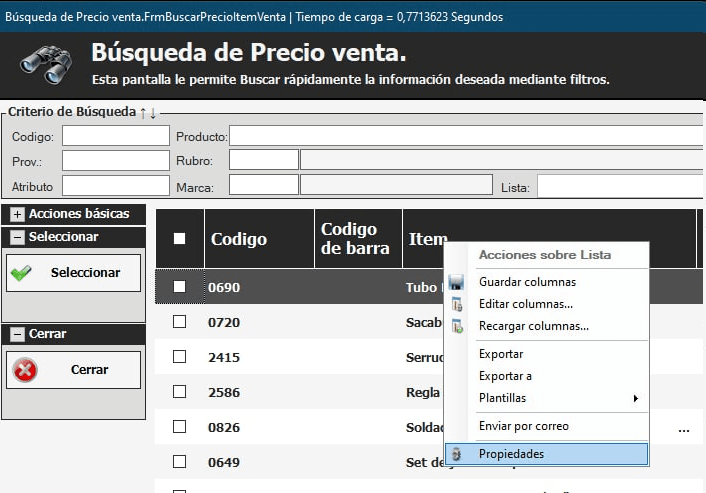706x493 pixels.
Task: Select Enviar por correo option
Action: tap(523, 426)
